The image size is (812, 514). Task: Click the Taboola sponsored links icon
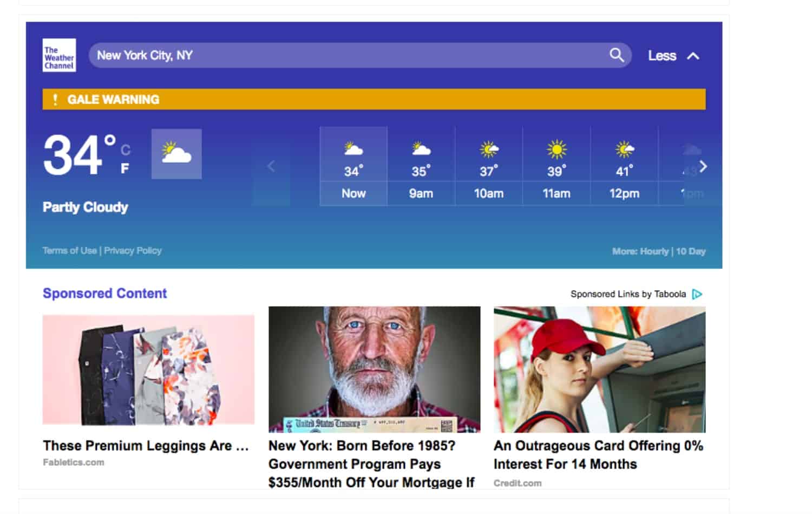(697, 294)
